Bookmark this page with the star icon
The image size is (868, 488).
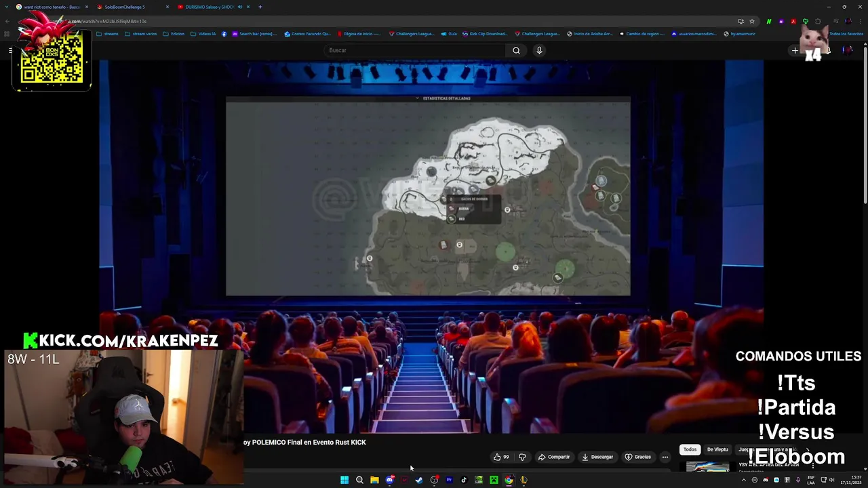coord(752,21)
